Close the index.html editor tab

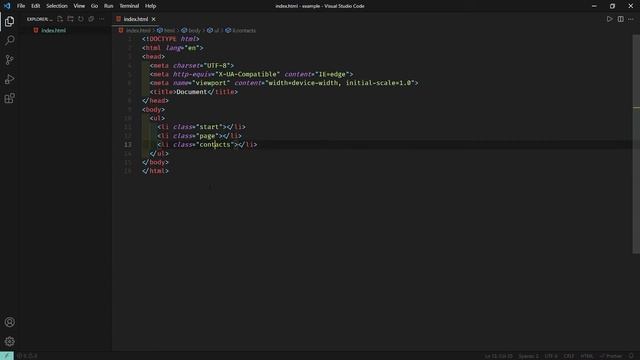coord(153,19)
